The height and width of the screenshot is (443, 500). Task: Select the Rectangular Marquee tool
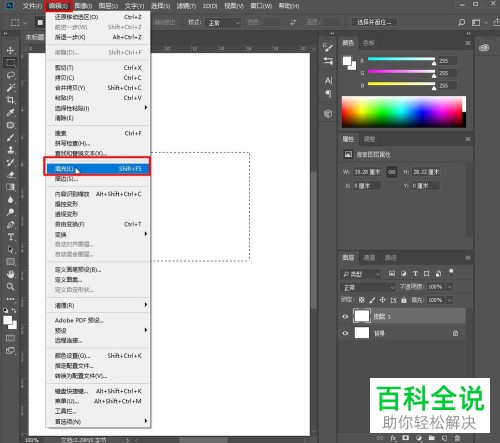[x=10, y=63]
